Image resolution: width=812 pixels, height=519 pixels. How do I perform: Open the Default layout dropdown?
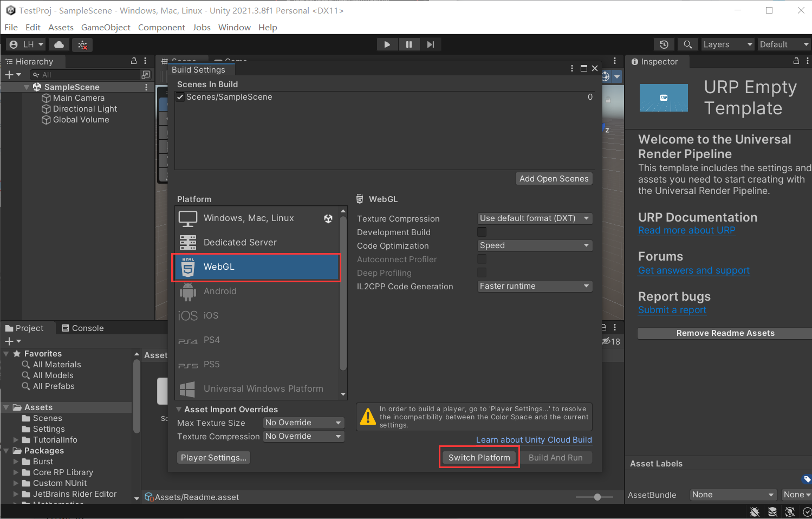pyautogui.click(x=784, y=44)
